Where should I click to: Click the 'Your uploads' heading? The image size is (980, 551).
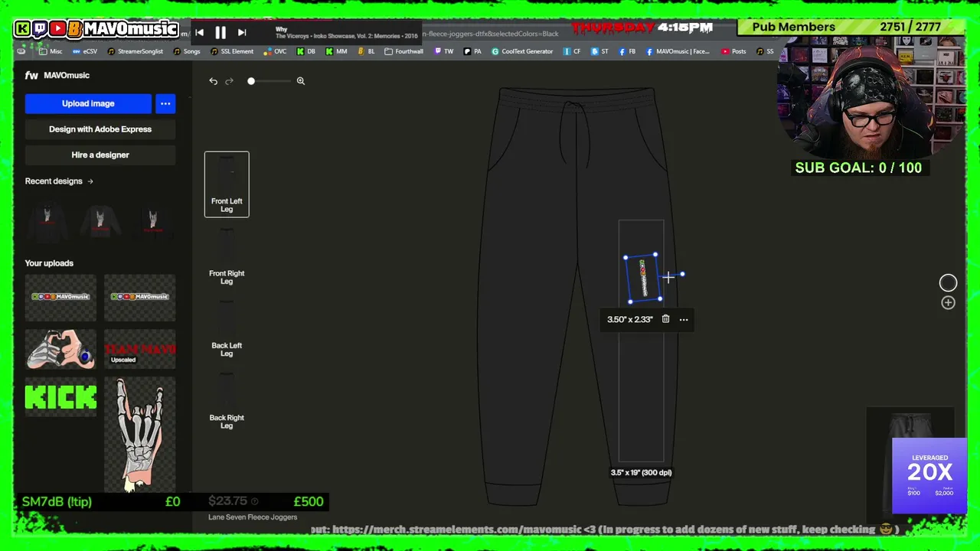(x=49, y=263)
